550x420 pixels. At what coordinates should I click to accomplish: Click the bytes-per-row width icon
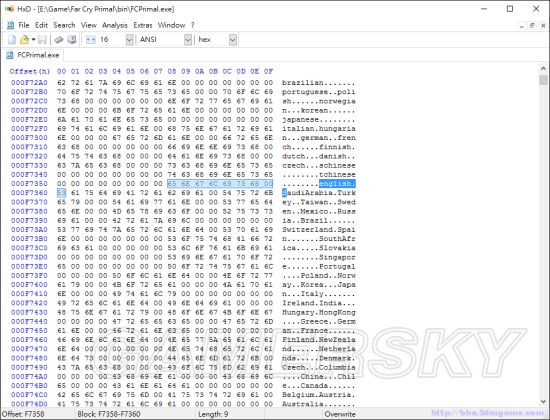tap(91, 40)
